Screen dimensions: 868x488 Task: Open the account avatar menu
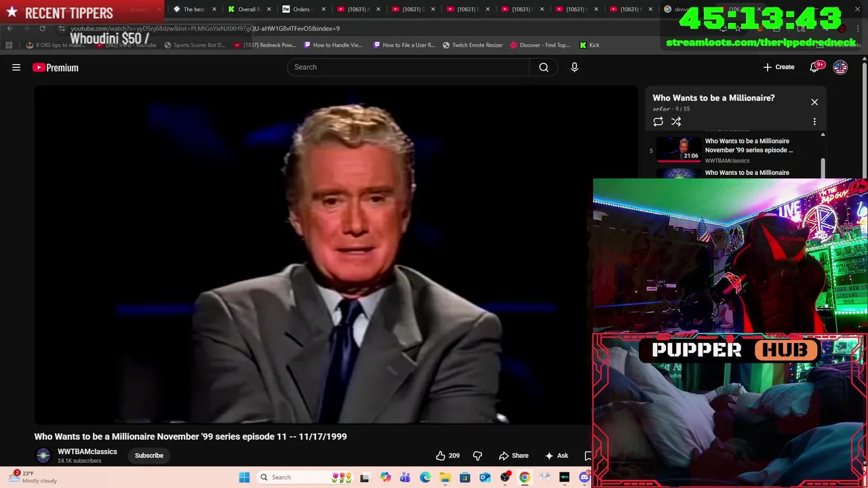(x=840, y=67)
